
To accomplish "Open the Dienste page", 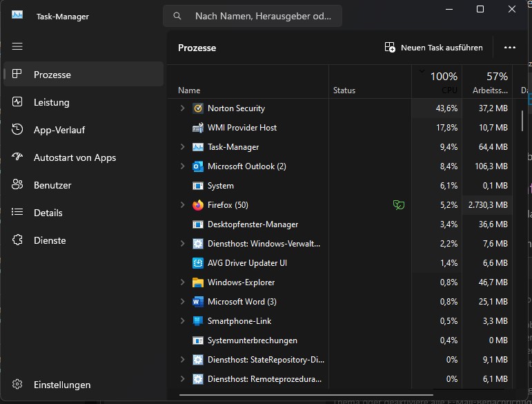I will (x=83, y=240).
